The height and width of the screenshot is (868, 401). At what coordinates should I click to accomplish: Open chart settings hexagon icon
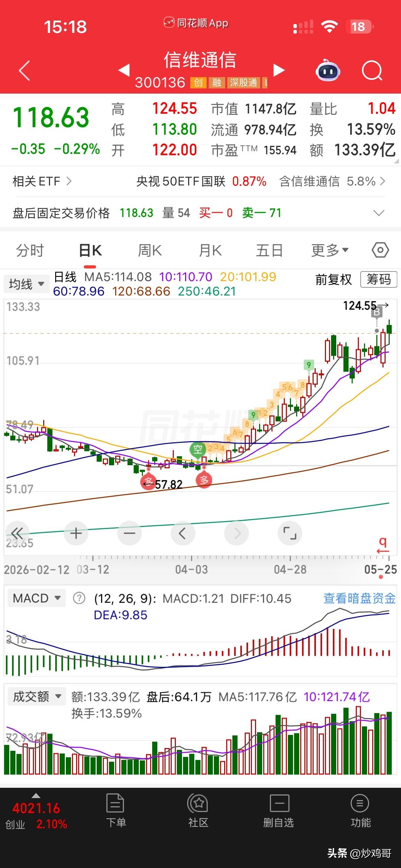click(x=380, y=250)
